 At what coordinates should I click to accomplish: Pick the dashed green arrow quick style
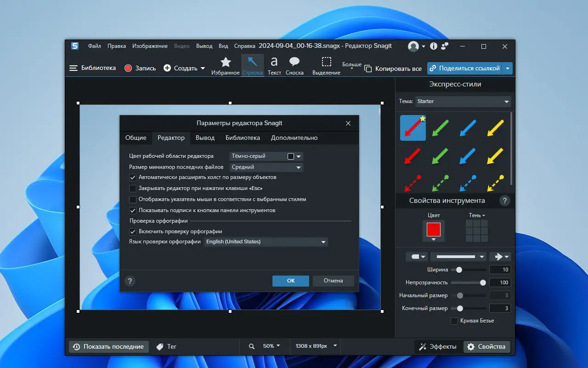[x=441, y=183]
